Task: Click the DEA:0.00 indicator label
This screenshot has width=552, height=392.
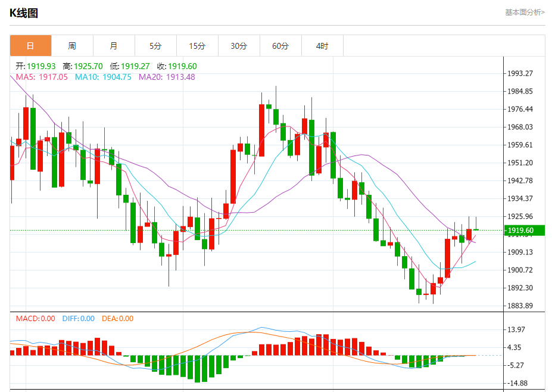Action: pyautogui.click(x=117, y=319)
